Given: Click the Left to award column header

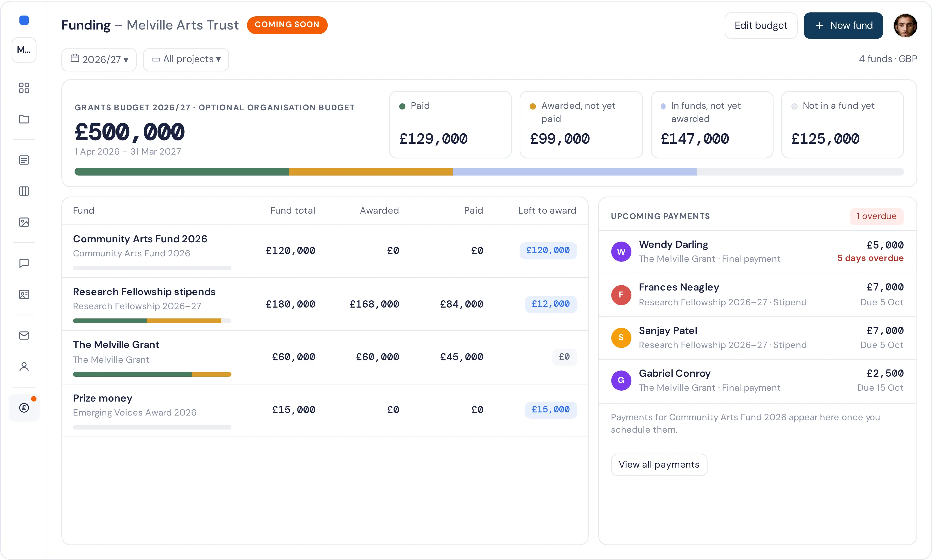Looking at the screenshot, I should coord(547,210).
